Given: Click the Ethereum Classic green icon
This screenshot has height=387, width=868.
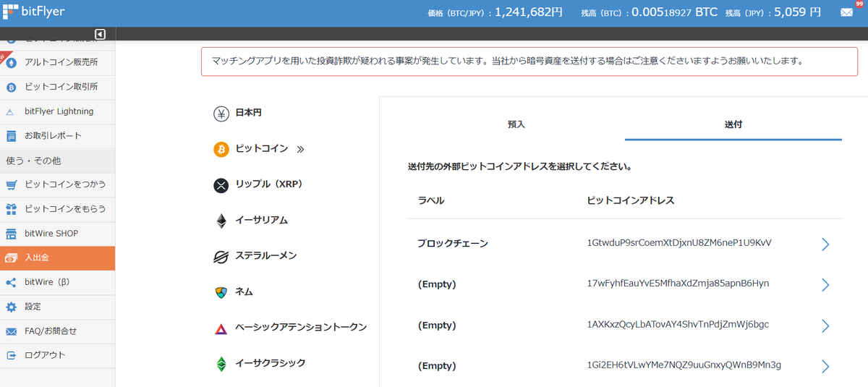Looking at the screenshot, I should tap(221, 364).
